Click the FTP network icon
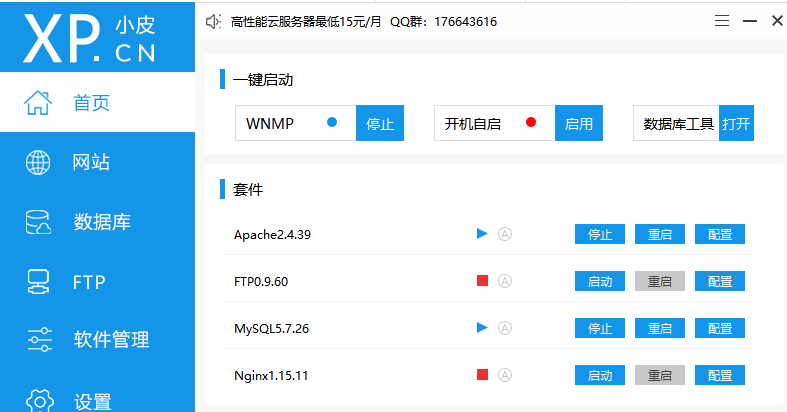The width and height of the screenshot is (787, 412). tap(38, 282)
